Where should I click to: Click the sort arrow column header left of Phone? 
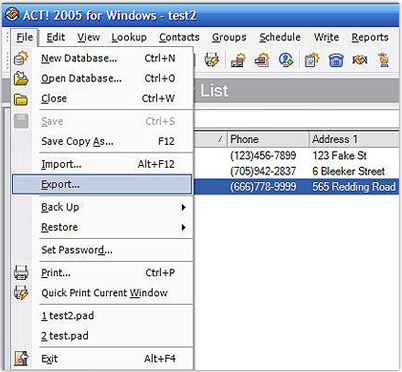click(x=210, y=139)
